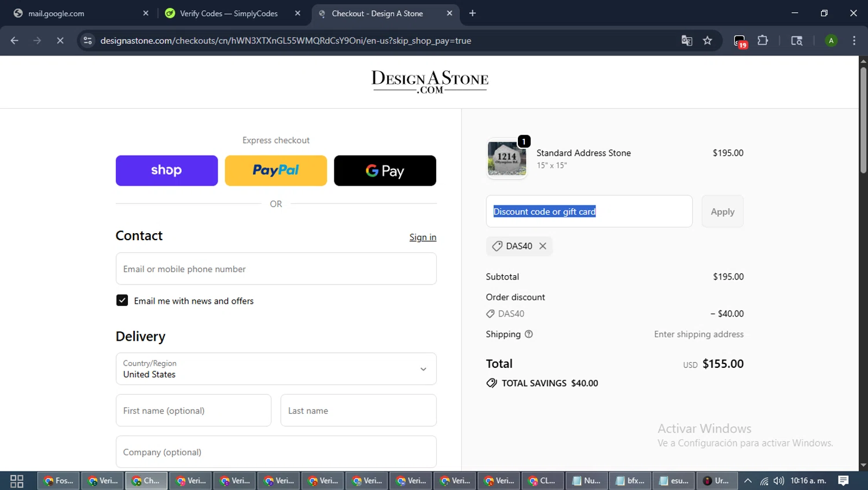Viewport: 868px width, 490px height.
Task: Remove the DAS40 discount code chip
Action: pos(543,246)
